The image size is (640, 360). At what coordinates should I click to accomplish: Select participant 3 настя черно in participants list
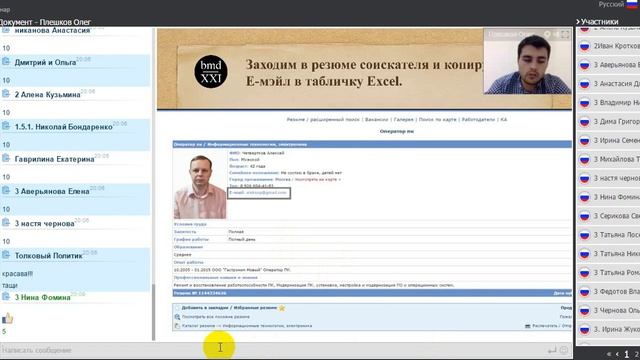click(608, 178)
